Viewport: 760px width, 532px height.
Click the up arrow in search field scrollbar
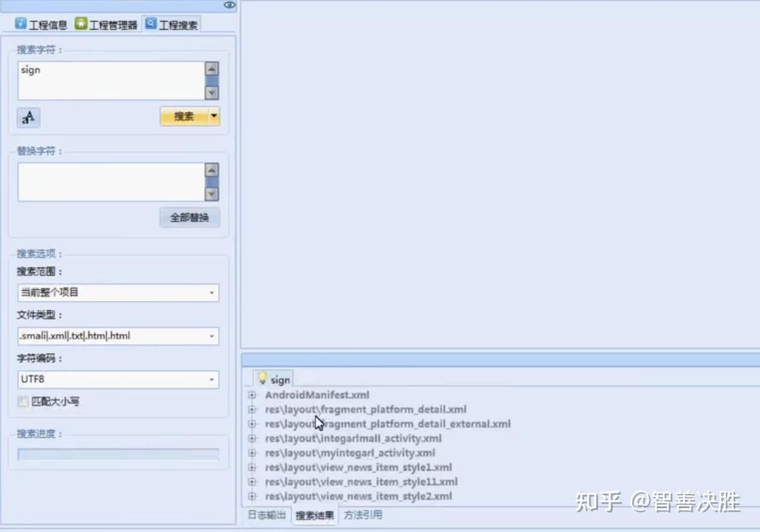pos(212,68)
